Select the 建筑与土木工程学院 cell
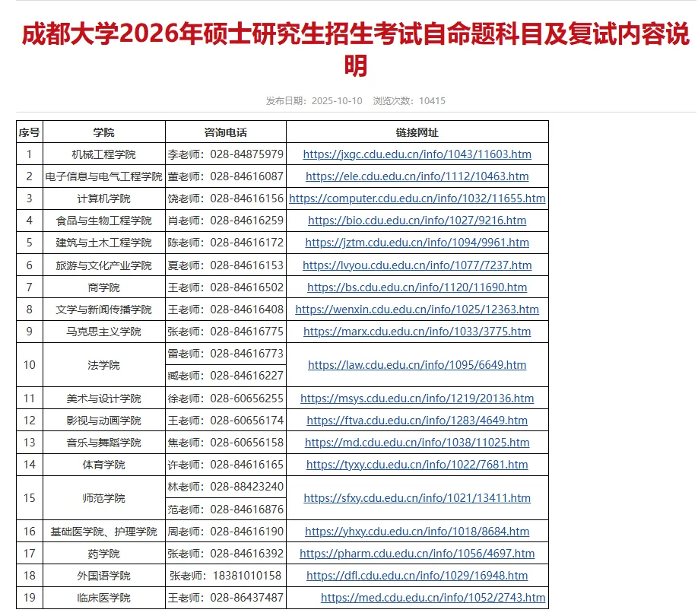This screenshot has height=616, width=698. (103, 243)
